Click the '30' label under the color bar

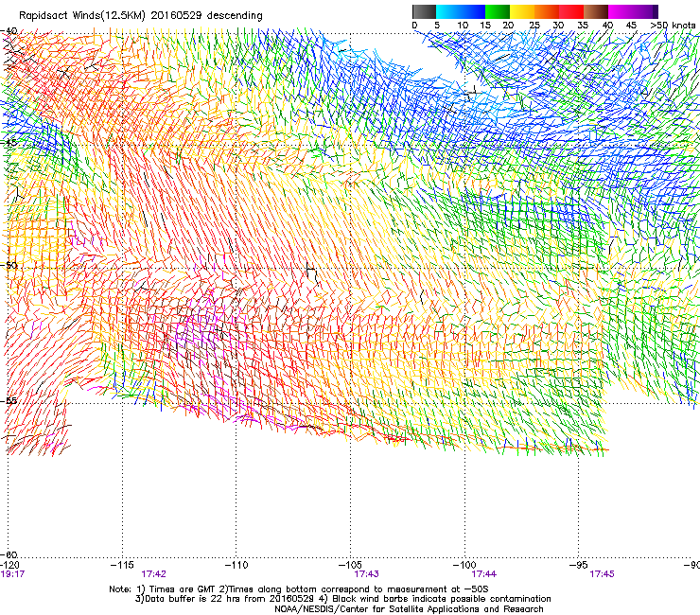(x=558, y=26)
